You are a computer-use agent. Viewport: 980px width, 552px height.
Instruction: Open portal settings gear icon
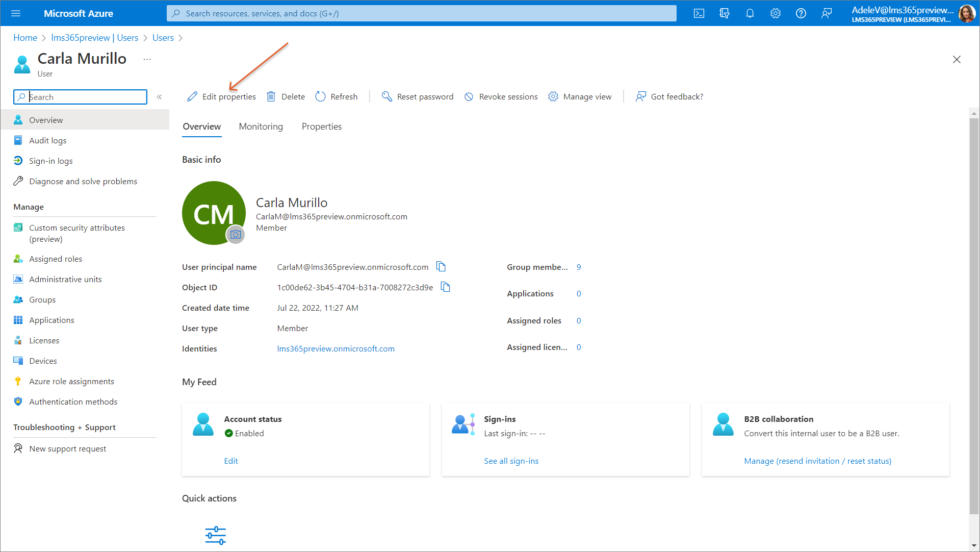775,13
